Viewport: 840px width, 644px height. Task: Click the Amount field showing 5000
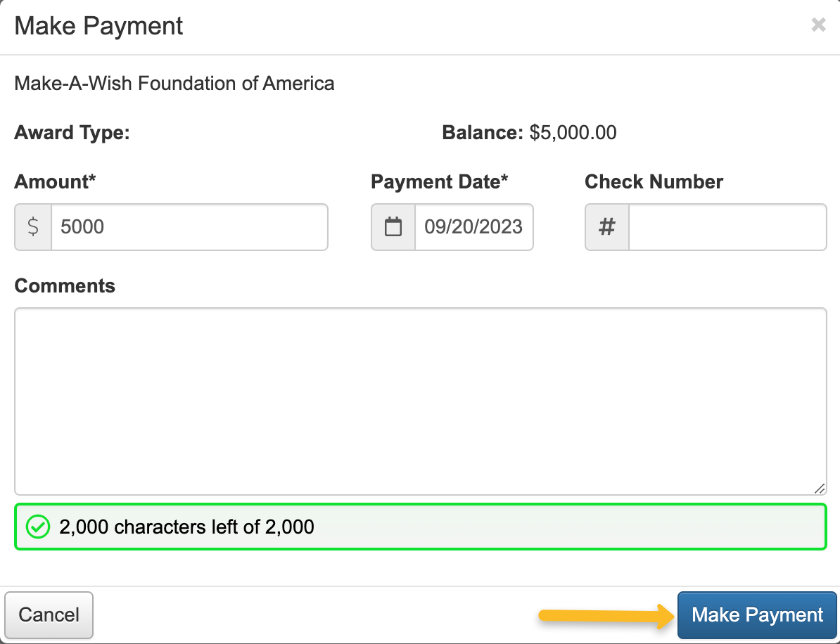(189, 226)
